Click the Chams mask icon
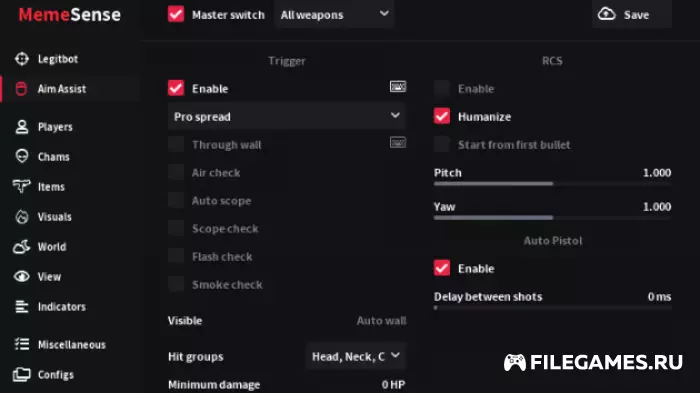 click(x=21, y=156)
